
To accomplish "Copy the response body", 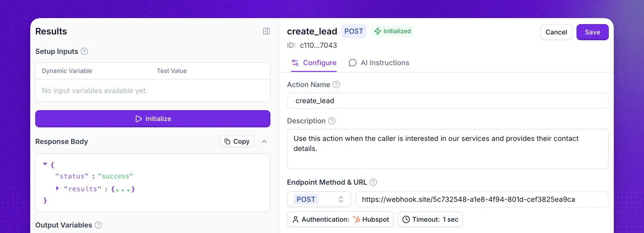I will pyautogui.click(x=237, y=141).
